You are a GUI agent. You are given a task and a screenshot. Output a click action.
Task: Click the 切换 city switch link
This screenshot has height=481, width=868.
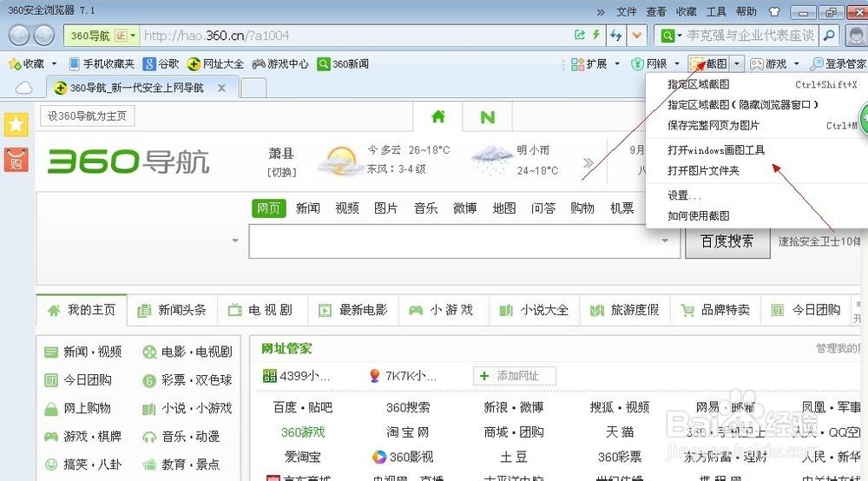282,172
